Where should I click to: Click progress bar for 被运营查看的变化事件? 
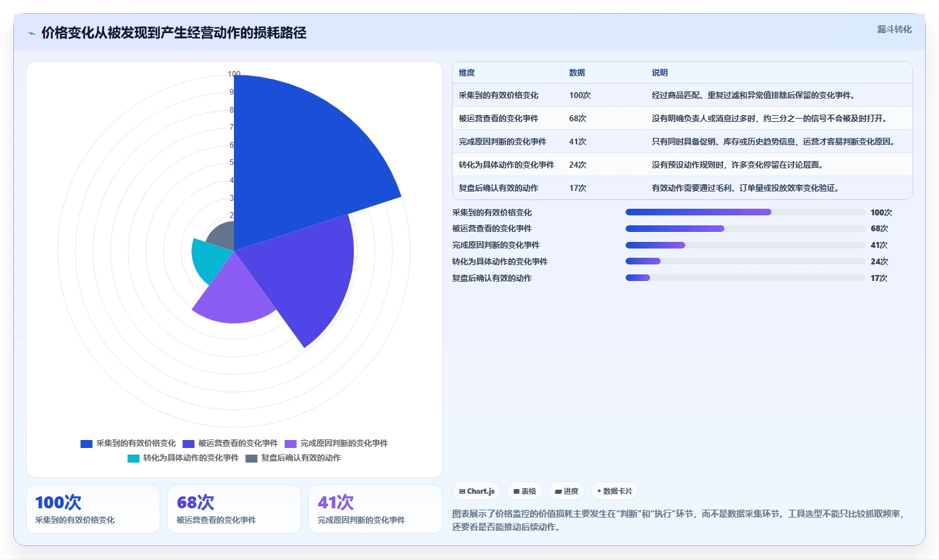(746, 229)
